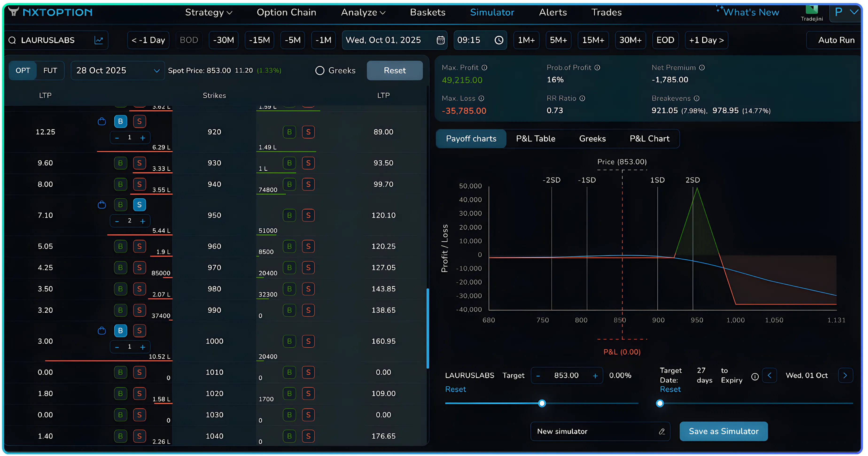Toggle the Sell button on 950 call
This screenshot has width=868, height=456.
[139, 205]
